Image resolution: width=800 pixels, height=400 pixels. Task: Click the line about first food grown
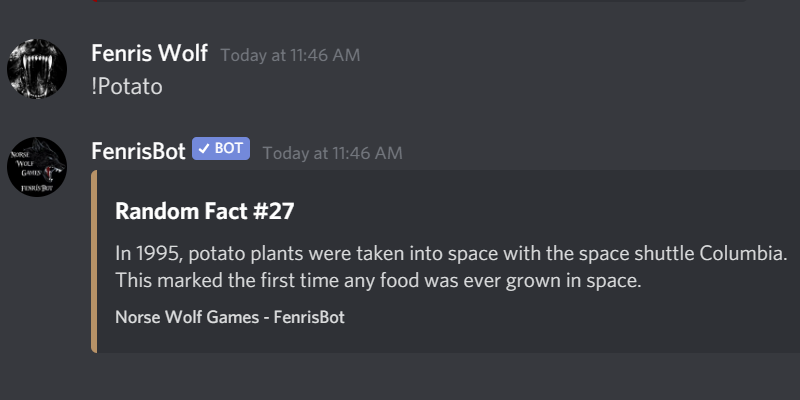click(x=378, y=281)
